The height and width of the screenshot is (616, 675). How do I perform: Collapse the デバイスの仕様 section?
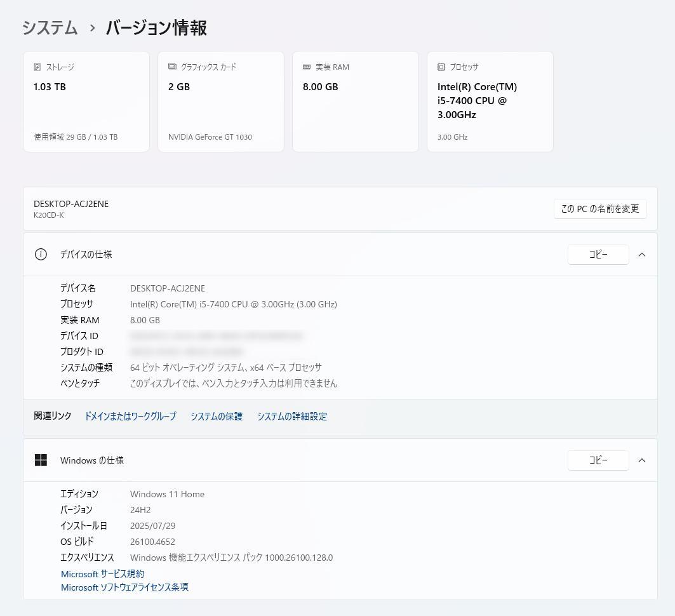[641, 254]
